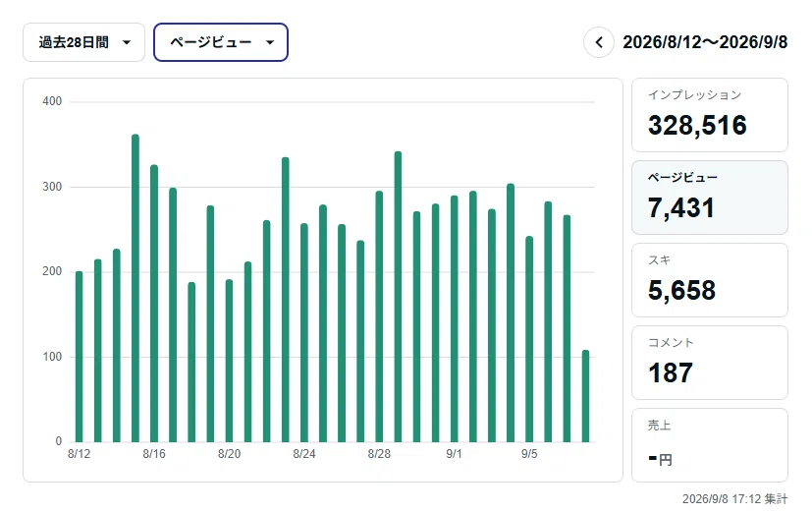Click the 8/12 x-axis label
The height and width of the screenshot is (513, 812).
pos(80,454)
